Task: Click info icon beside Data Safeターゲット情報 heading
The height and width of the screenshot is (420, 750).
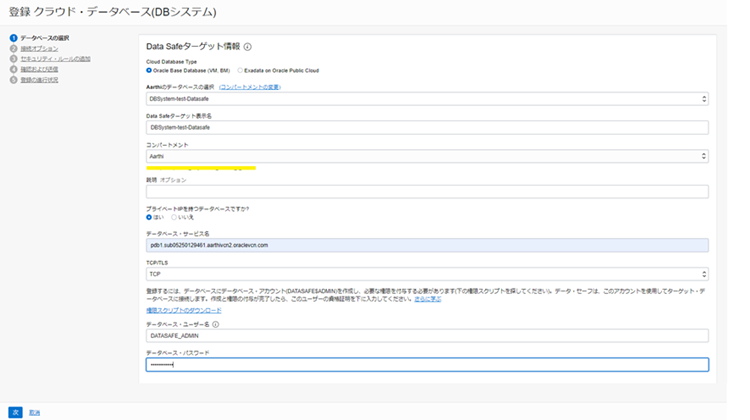Action: pos(248,46)
